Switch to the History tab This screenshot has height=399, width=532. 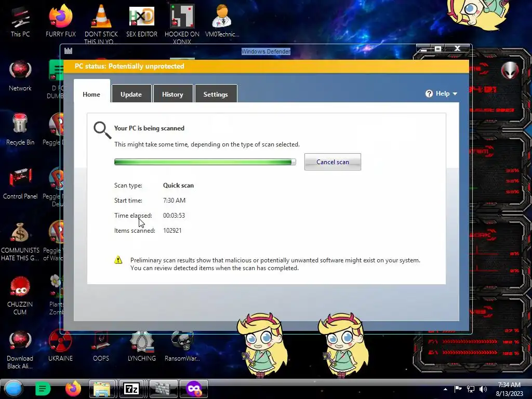[172, 95]
